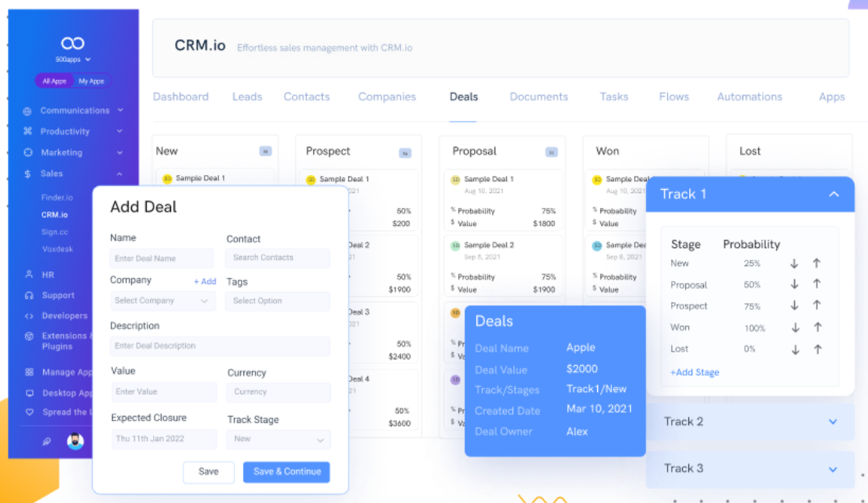This screenshot has height=503, width=868.
Task: Switch to All Apps toggle
Action: (x=54, y=81)
